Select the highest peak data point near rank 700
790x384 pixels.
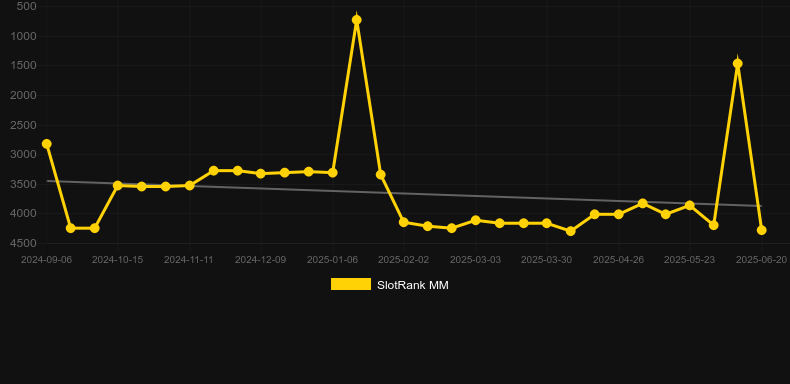(x=357, y=20)
